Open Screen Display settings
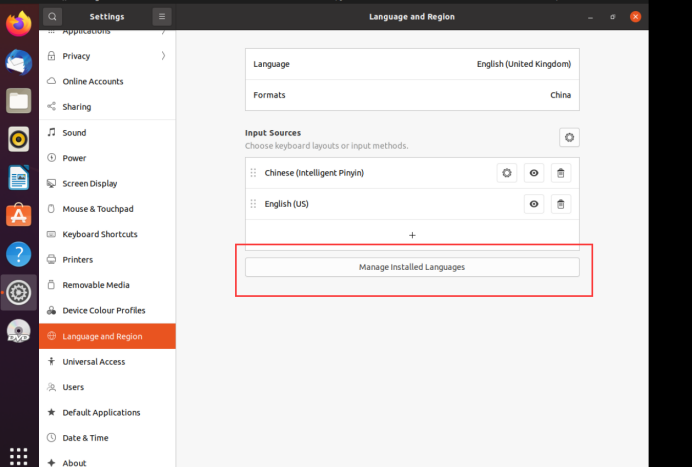This screenshot has width=692, height=468. click(x=107, y=183)
